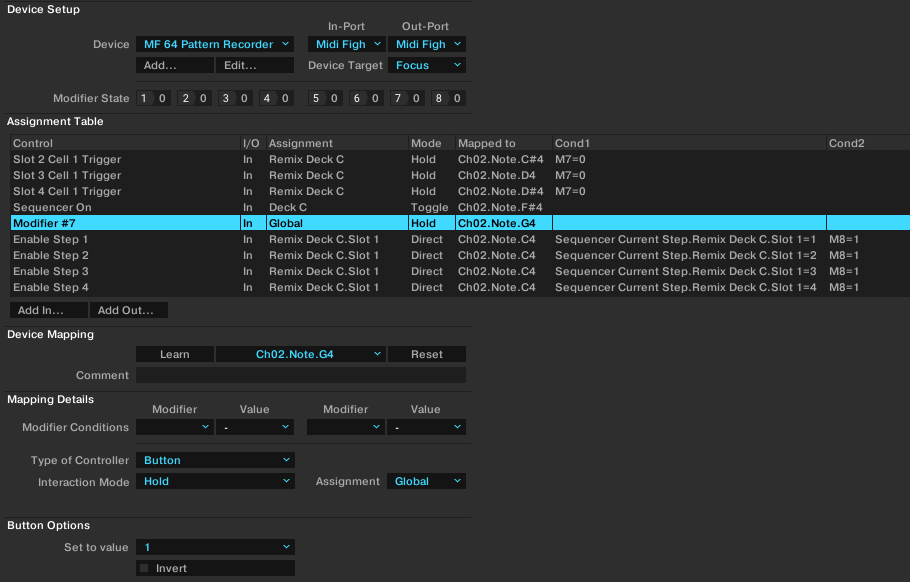Select the Slot 3 Cell 1 Trigger row

pyautogui.click(x=460, y=175)
